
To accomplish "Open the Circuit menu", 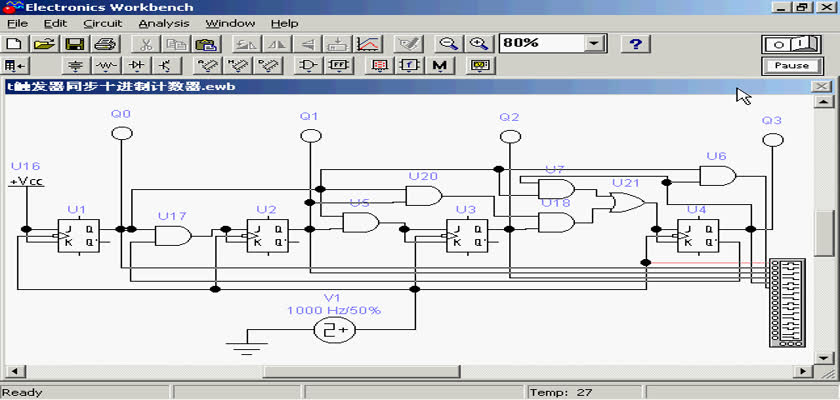I will point(102,22).
